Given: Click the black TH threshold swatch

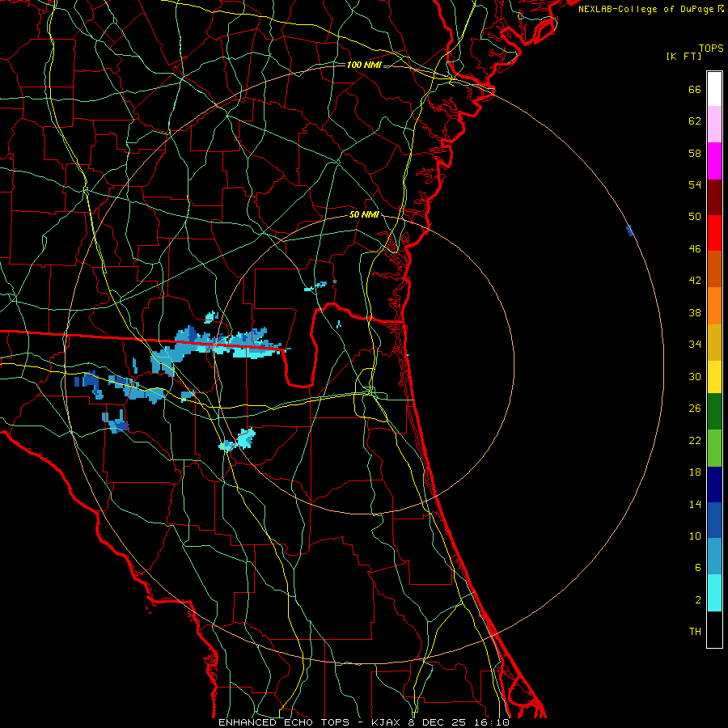Looking at the screenshot, I should (x=714, y=629).
